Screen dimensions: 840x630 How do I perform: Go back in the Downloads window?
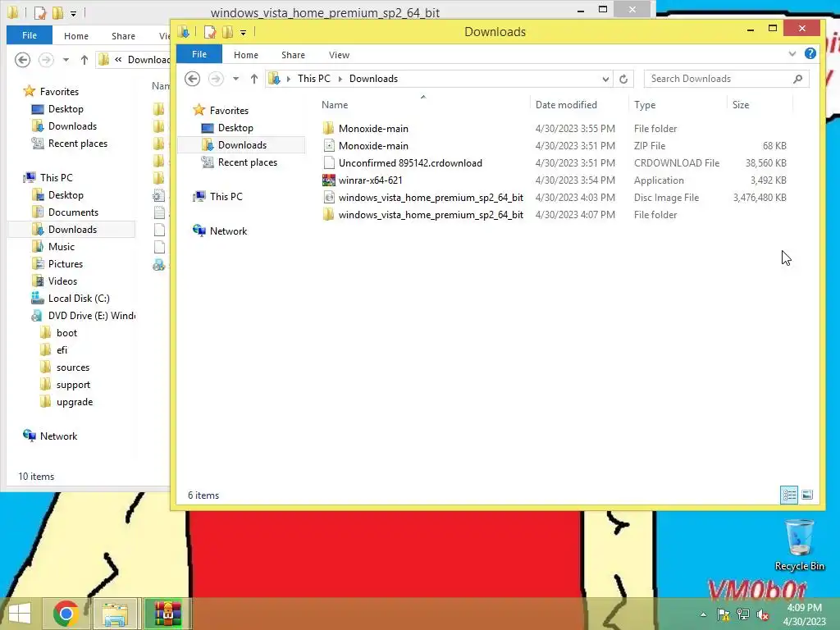pyautogui.click(x=192, y=79)
